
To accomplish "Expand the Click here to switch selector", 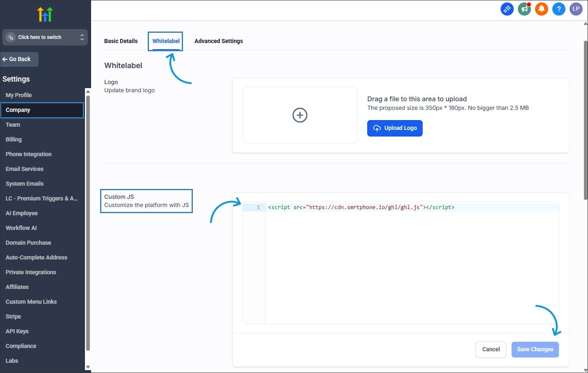I will click(x=45, y=37).
